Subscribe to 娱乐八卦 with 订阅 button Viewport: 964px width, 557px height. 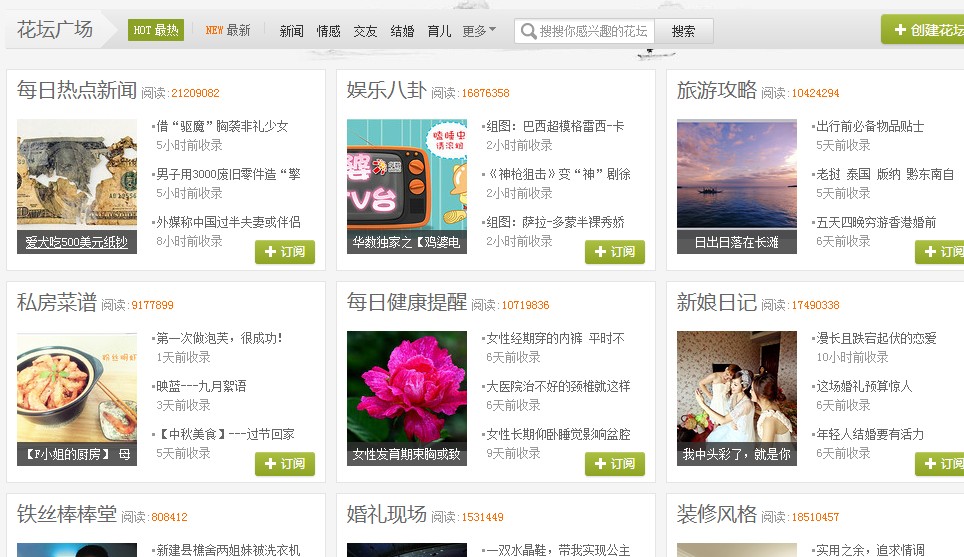(615, 251)
